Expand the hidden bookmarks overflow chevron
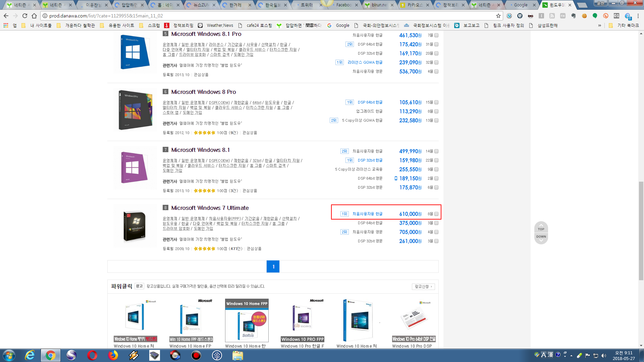 pyautogui.click(x=599, y=25)
